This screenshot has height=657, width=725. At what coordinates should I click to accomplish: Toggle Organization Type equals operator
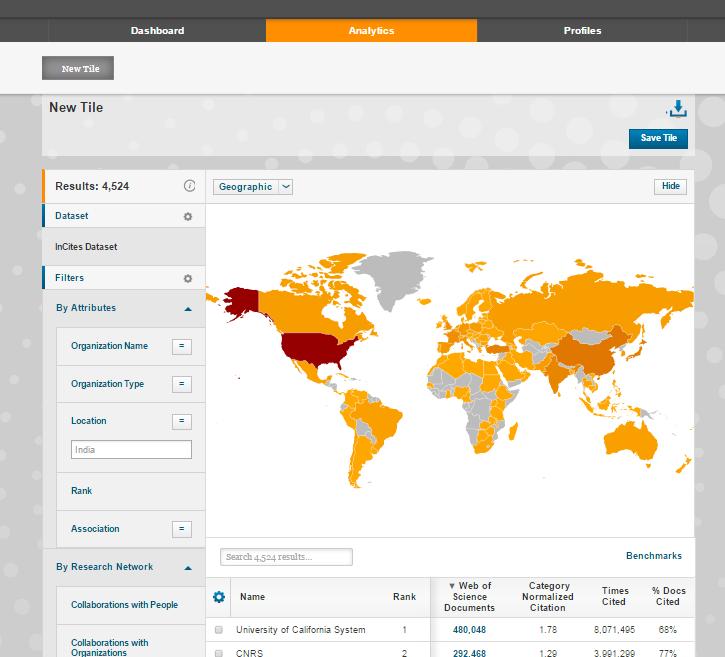tap(182, 384)
